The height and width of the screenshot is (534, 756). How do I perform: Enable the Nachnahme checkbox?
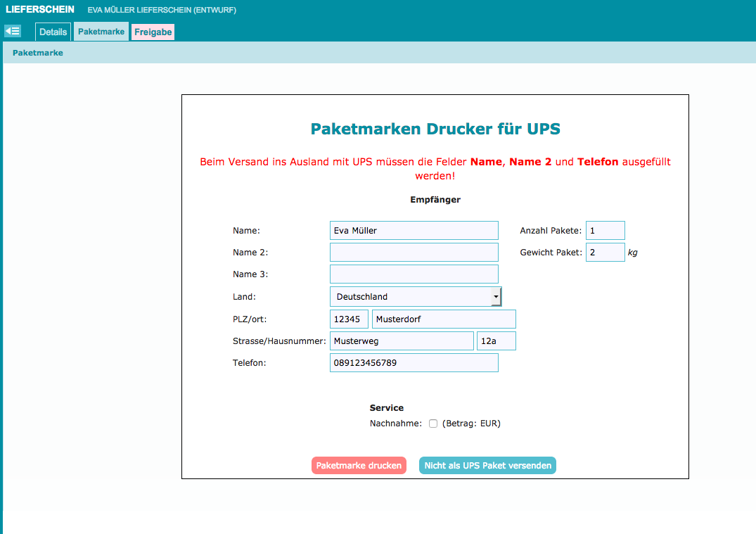433,424
